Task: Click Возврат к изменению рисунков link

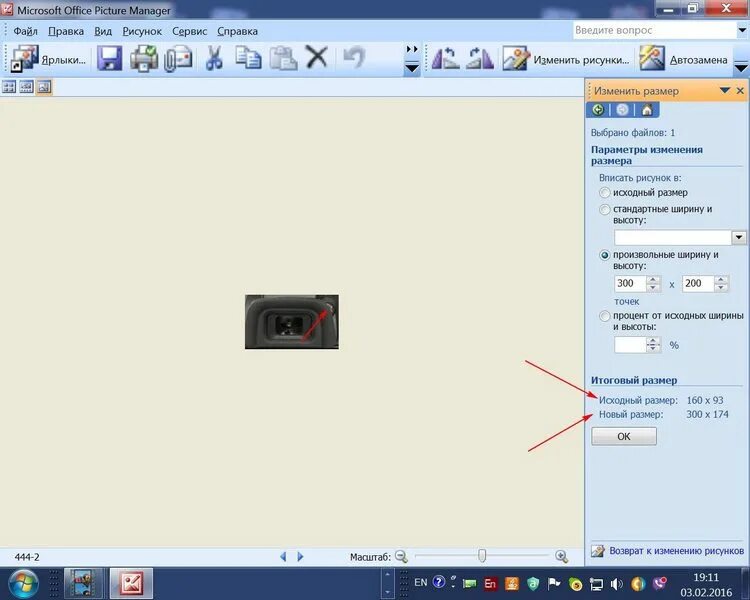Action: click(x=676, y=551)
